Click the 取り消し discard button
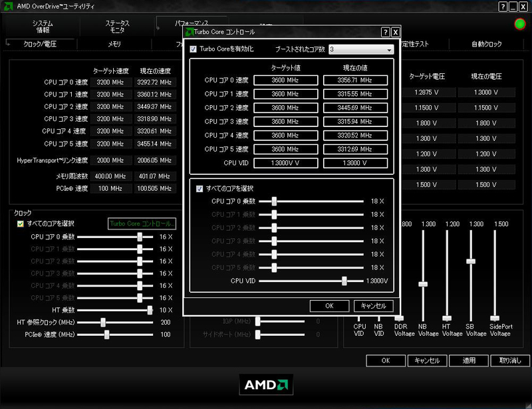Viewport: 532px width, 409px height. [x=510, y=360]
